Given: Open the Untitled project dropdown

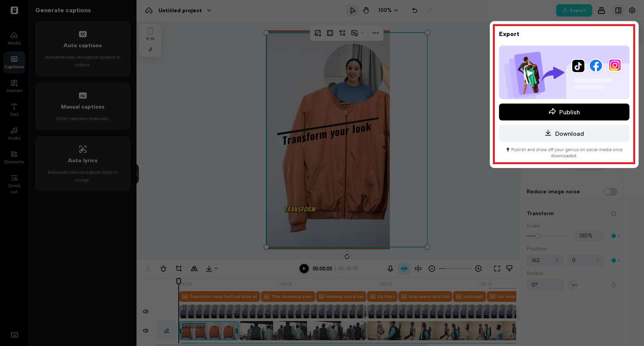Looking at the screenshot, I should tap(209, 10).
